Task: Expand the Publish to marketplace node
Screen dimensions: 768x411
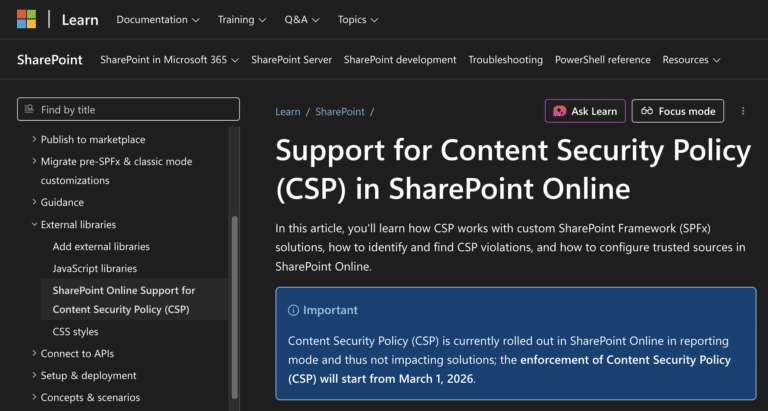Action: click(34, 140)
